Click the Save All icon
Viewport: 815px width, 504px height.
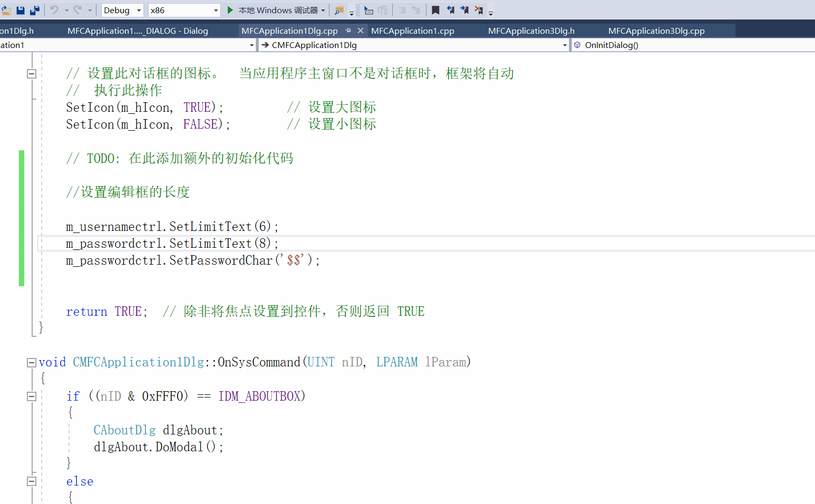34,9
